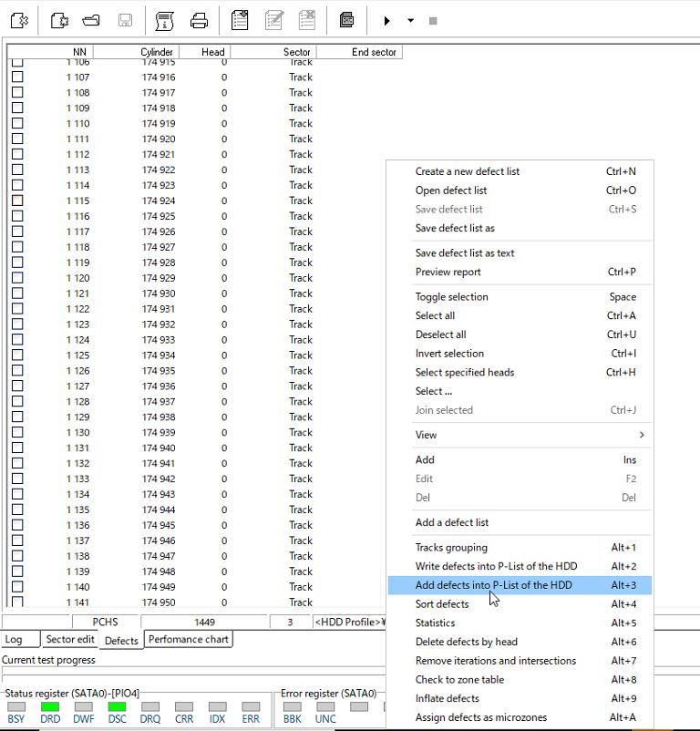
Task: Open dropdown arrow beside the play button
Action: (410, 20)
